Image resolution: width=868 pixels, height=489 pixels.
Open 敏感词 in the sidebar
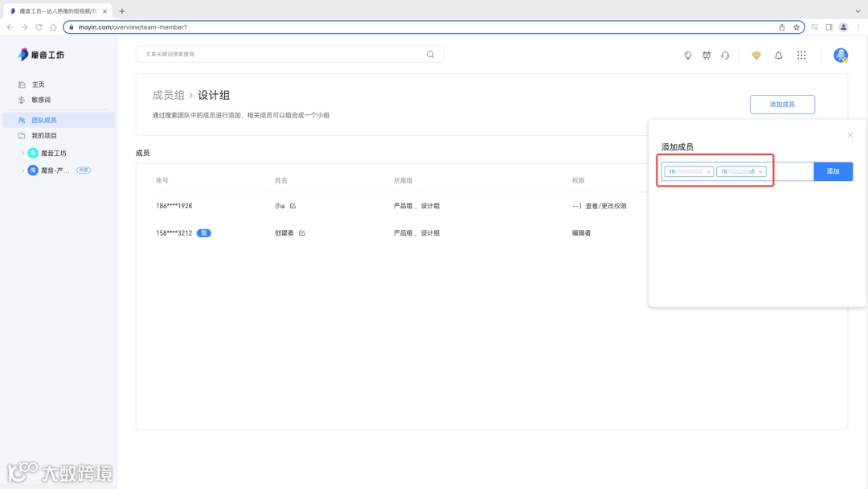point(41,101)
